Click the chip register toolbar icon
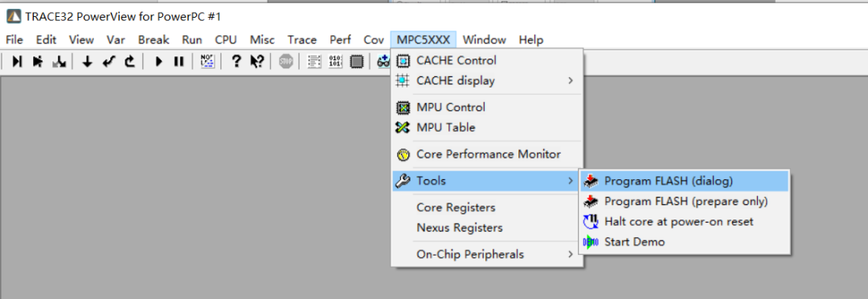The height and width of the screenshot is (299, 868). pyautogui.click(x=357, y=61)
